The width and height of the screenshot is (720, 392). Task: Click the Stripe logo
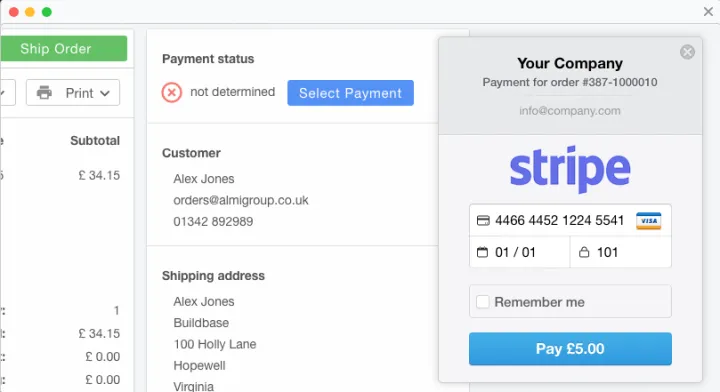[570, 169]
